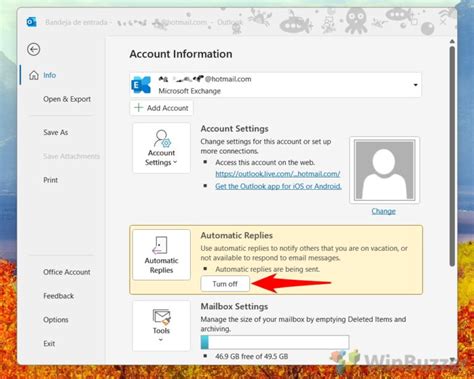
Task: Click the Change photo link
Action: pyautogui.click(x=383, y=211)
